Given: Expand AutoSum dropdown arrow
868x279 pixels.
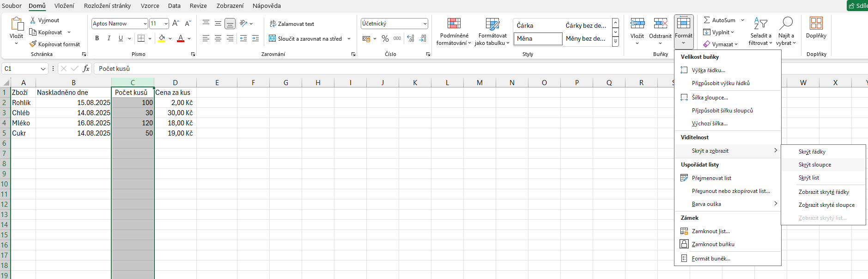Looking at the screenshot, I should pyautogui.click(x=742, y=20).
